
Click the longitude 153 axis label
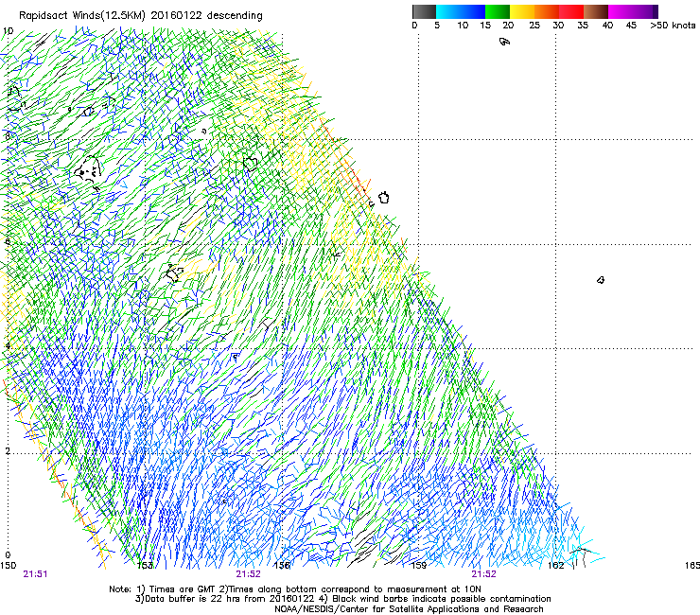(x=145, y=566)
